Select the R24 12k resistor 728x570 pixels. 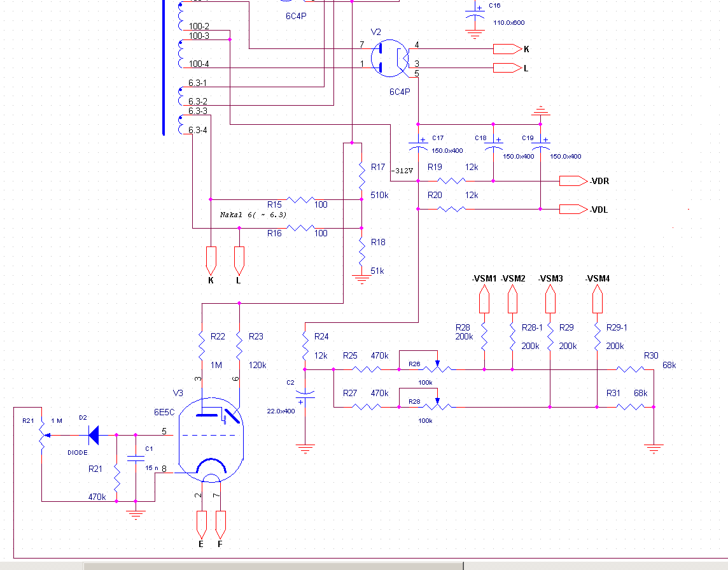click(305, 347)
